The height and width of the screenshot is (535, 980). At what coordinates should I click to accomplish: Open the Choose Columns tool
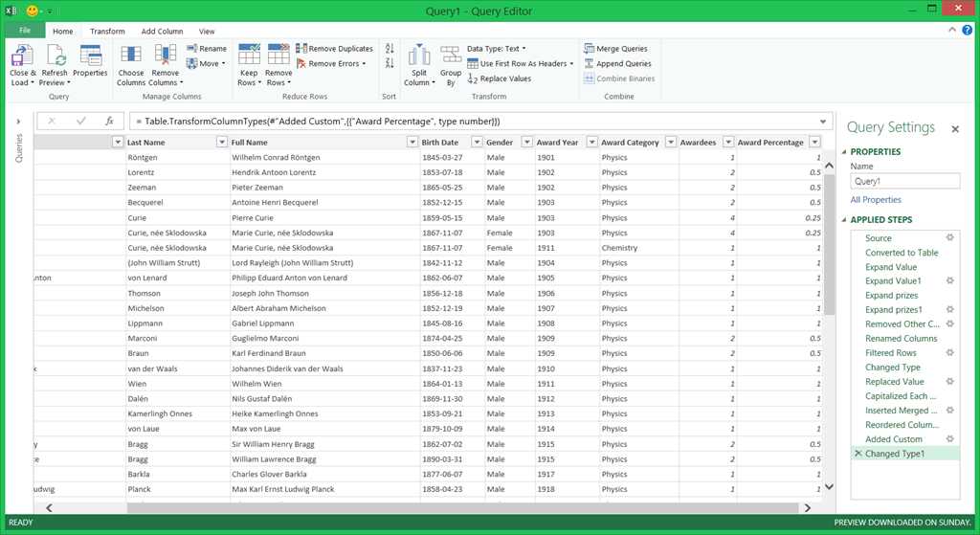pyautogui.click(x=131, y=56)
